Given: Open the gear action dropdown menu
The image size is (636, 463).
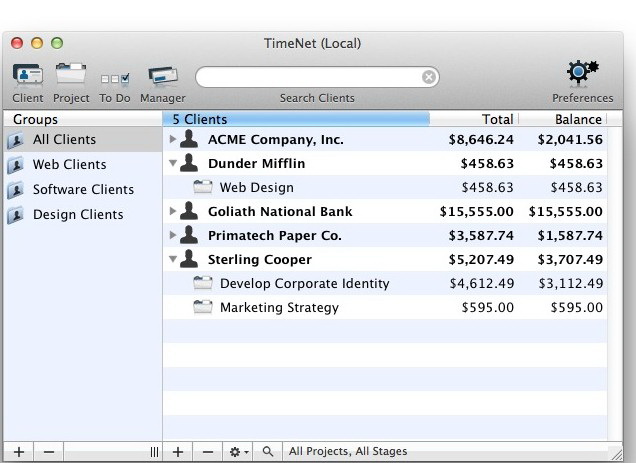Looking at the screenshot, I should click(x=238, y=452).
